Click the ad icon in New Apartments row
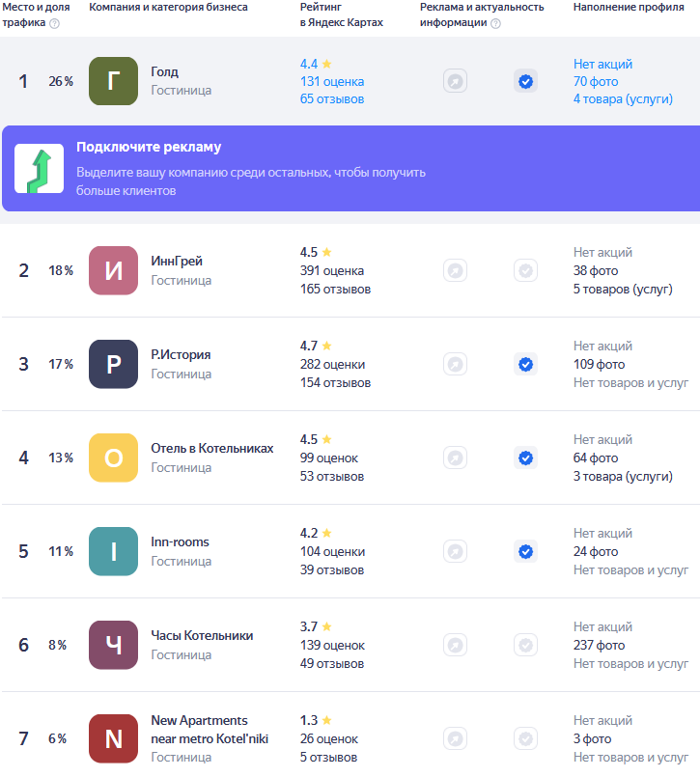The width and height of the screenshot is (700, 777). point(455,738)
